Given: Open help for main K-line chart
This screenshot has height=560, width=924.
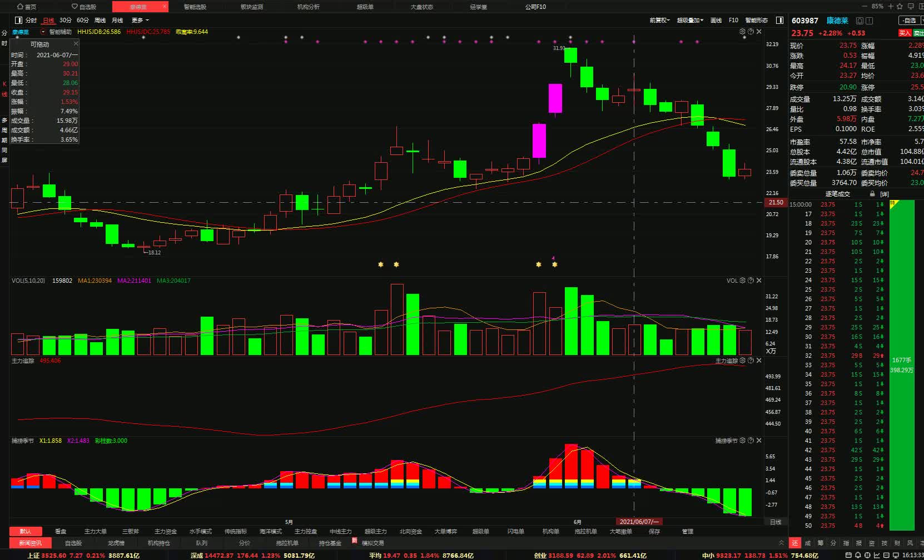Looking at the screenshot, I should point(751,32).
